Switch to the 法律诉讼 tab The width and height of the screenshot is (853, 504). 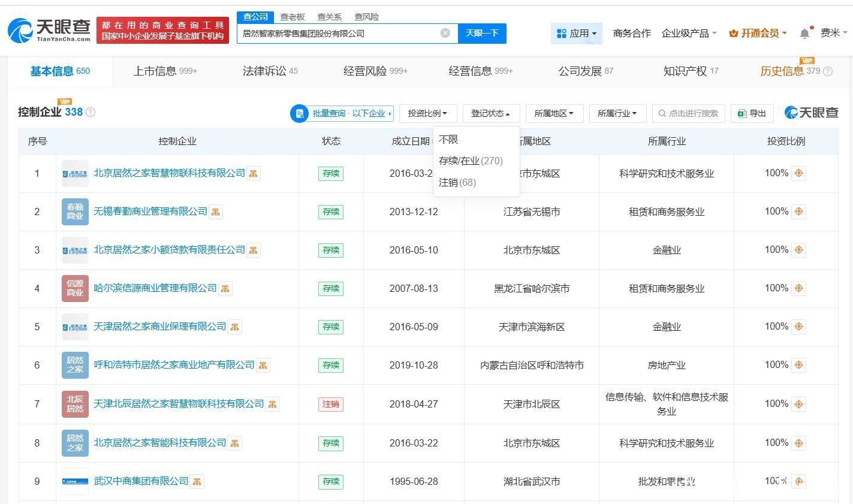pos(270,71)
